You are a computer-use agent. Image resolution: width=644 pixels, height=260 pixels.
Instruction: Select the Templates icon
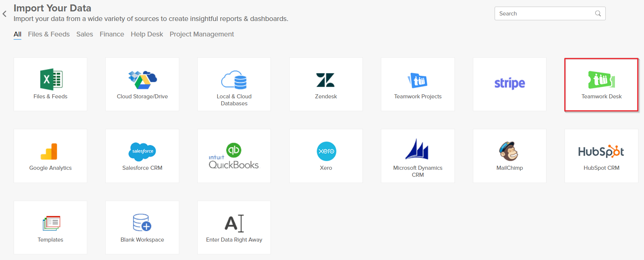click(51, 223)
